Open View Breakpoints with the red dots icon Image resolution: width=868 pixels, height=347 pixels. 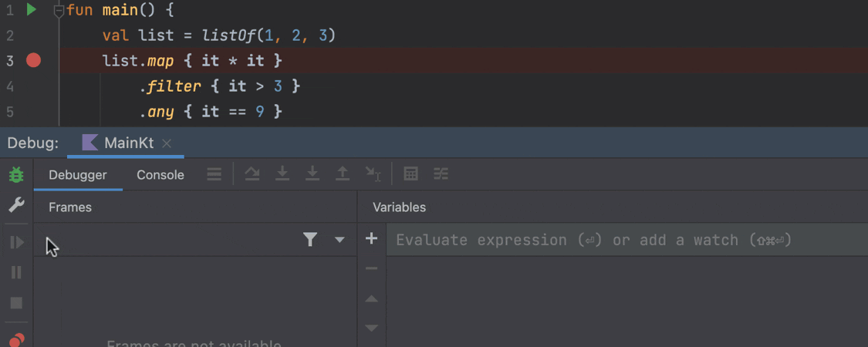[x=17, y=339]
